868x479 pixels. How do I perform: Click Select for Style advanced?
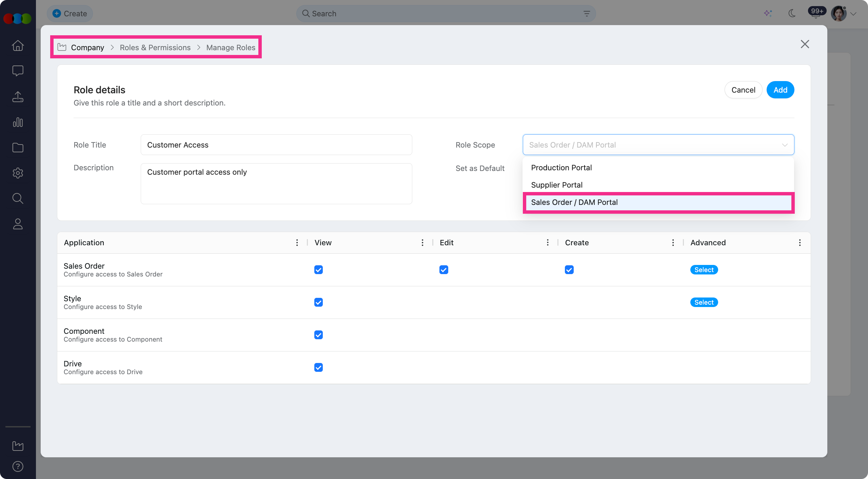(704, 302)
